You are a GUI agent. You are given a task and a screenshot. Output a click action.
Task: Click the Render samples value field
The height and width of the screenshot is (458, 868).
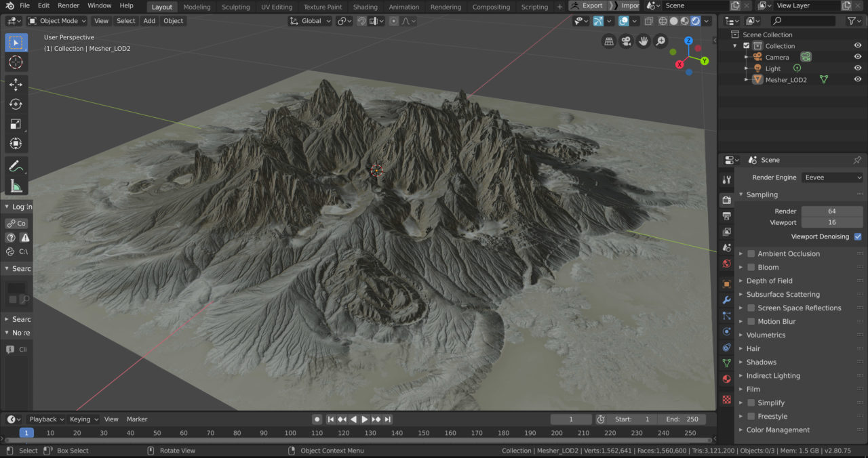pyautogui.click(x=831, y=211)
